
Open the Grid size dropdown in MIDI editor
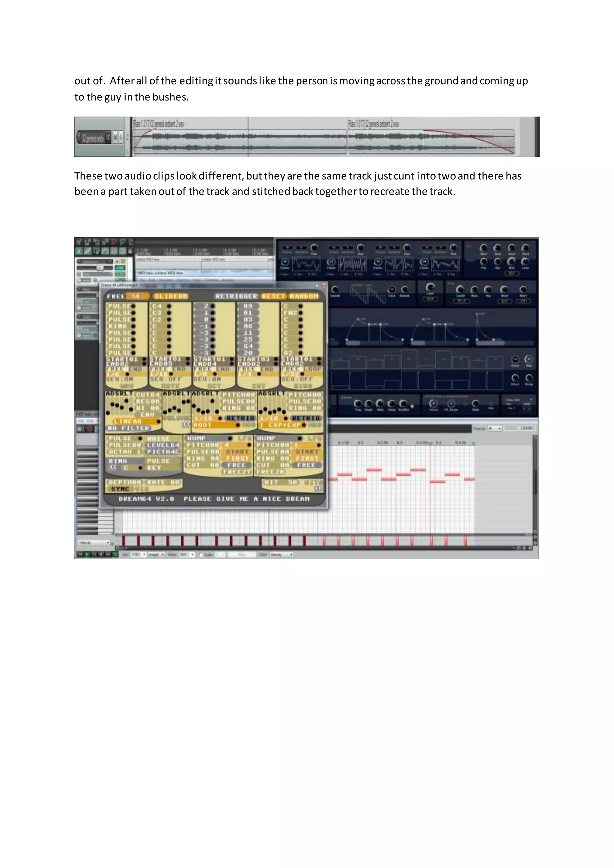(x=139, y=554)
